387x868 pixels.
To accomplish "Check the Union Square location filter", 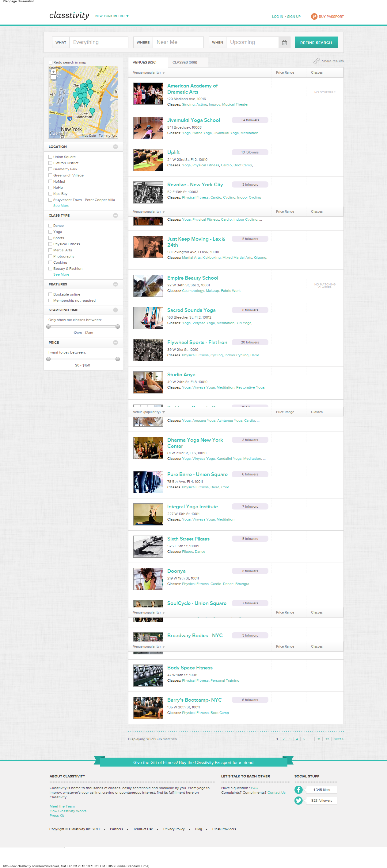I will pyautogui.click(x=50, y=157).
